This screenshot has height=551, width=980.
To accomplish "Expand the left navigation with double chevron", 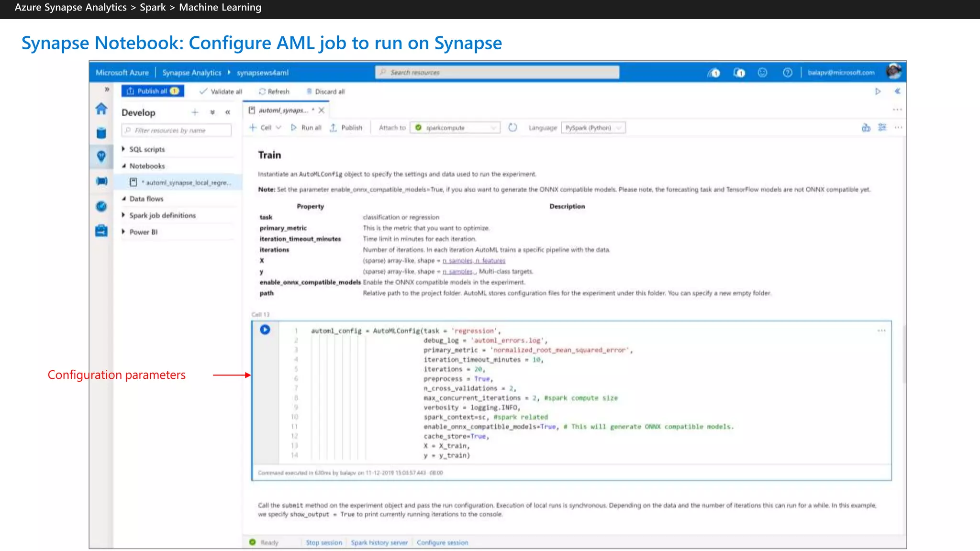I will coord(107,89).
